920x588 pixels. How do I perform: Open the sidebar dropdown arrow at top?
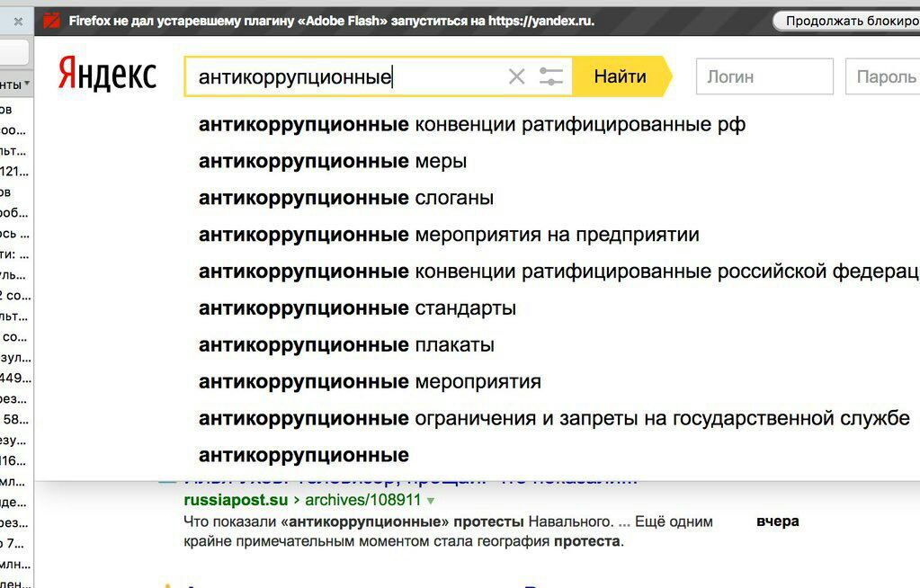coord(27,84)
